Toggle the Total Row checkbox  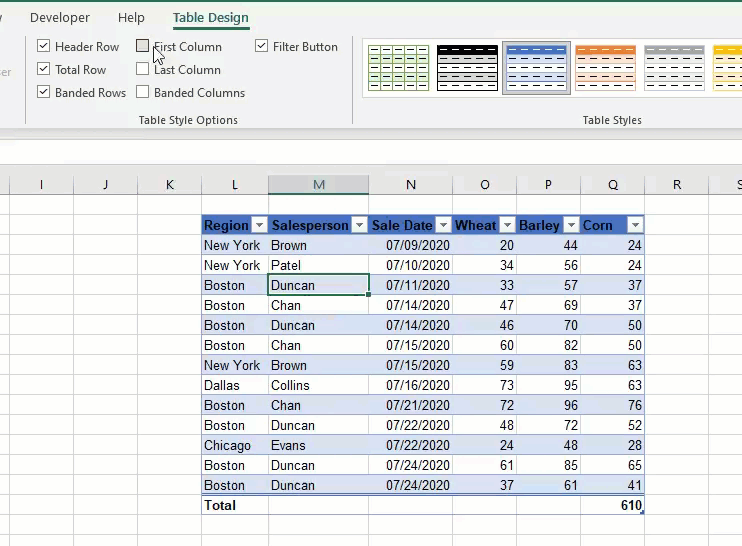[x=44, y=70]
